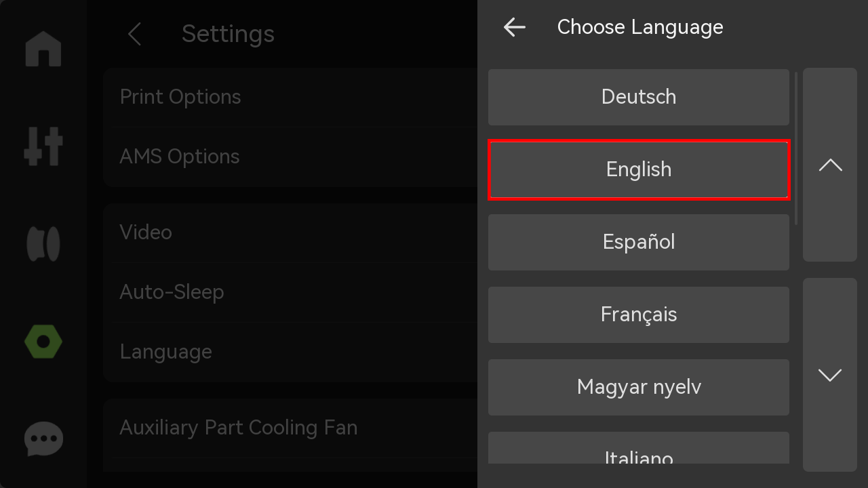The image size is (868, 488).
Task: Select Deutsch as the language
Action: click(x=639, y=97)
